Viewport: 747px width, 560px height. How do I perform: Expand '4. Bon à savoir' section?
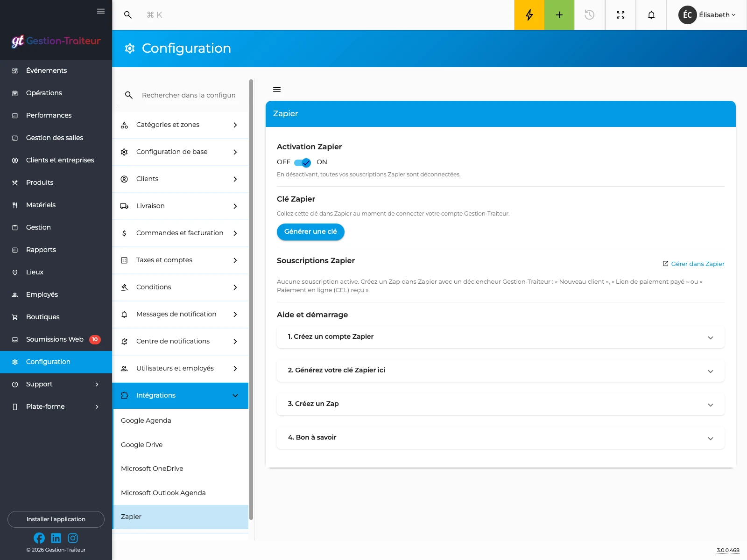pos(500,438)
